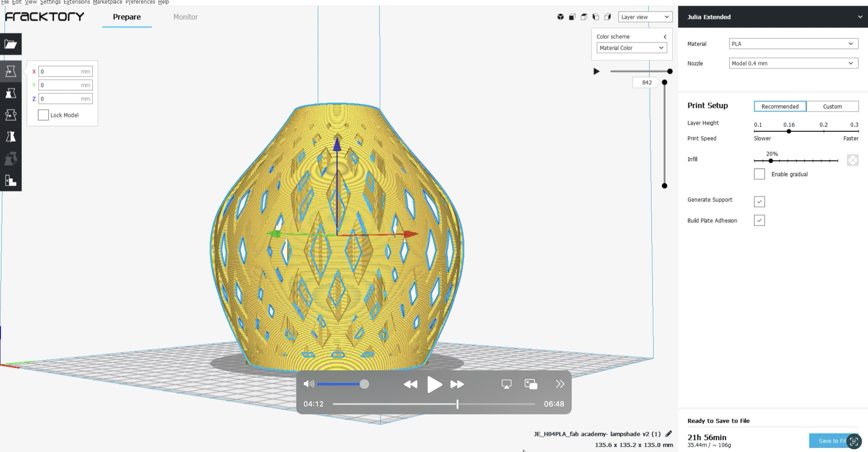Open the Extensions menu
868x452 pixels.
pos(77,2)
